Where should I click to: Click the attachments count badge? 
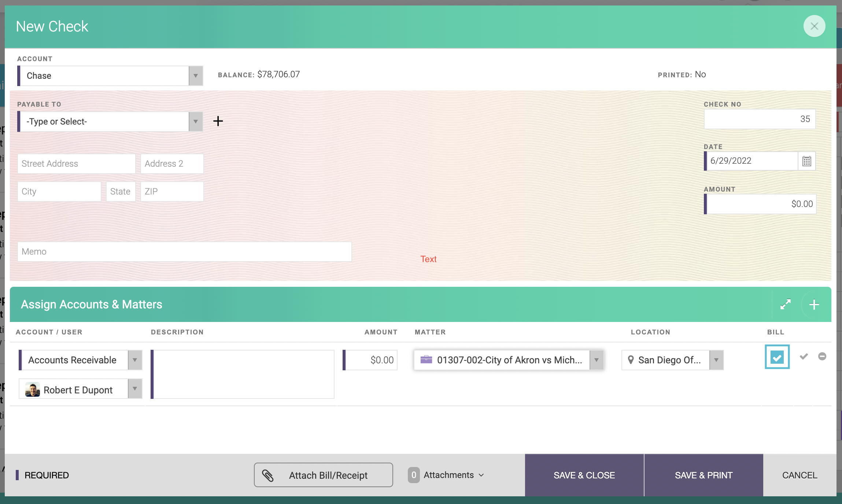(x=414, y=475)
